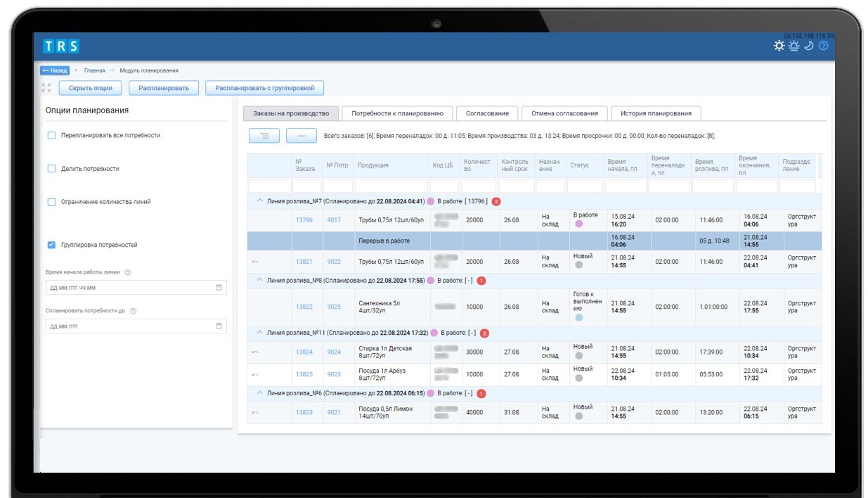The image size is (868, 498).
Task: Collapse the Линия розлива_№8 group
Action: [x=259, y=280]
